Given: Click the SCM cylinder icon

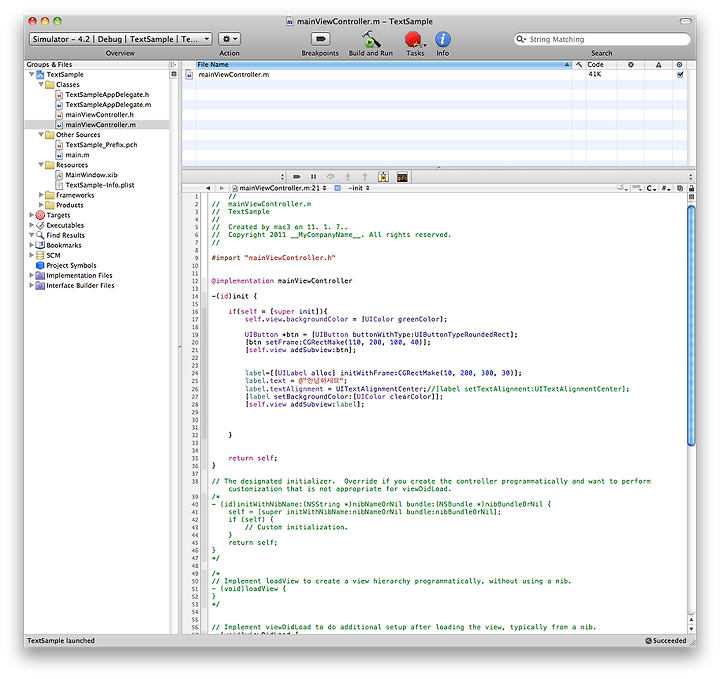Looking at the screenshot, I should click(x=40, y=255).
